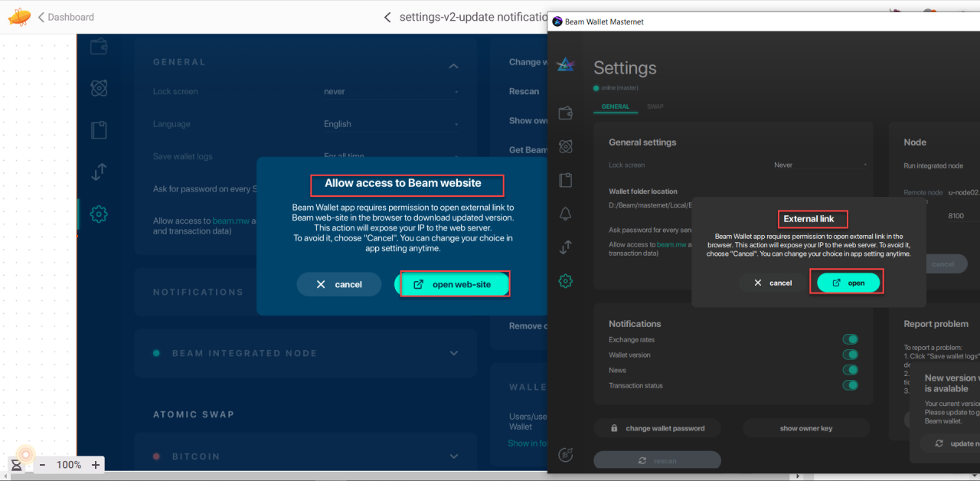980x481 pixels.
Task: Select the GENERAL tab in masternet settings
Action: tap(615, 106)
